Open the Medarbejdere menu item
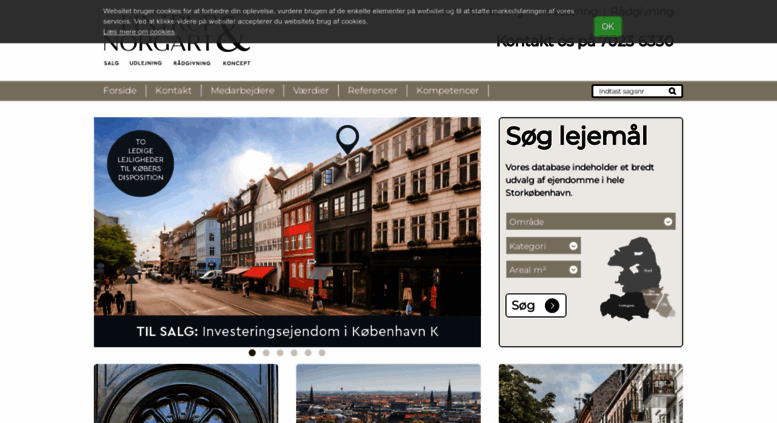 click(242, 91)
